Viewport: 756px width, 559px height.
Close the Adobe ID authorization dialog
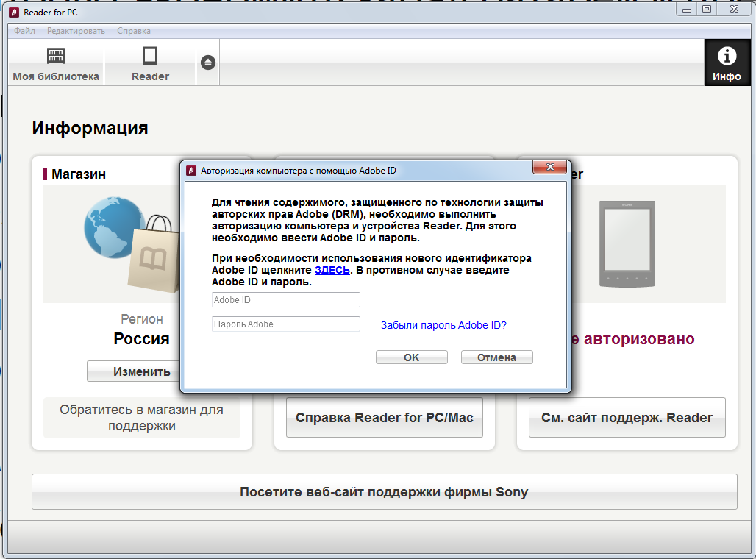(549, 168)
